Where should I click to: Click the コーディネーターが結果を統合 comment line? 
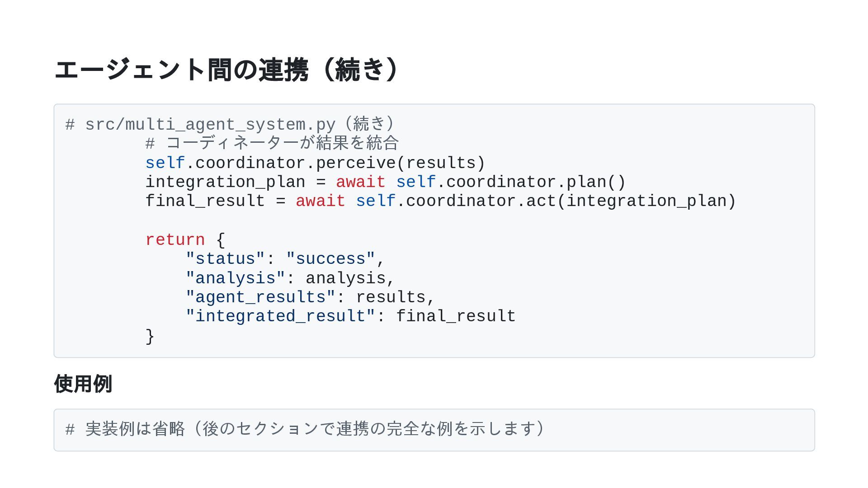(272, 143)
